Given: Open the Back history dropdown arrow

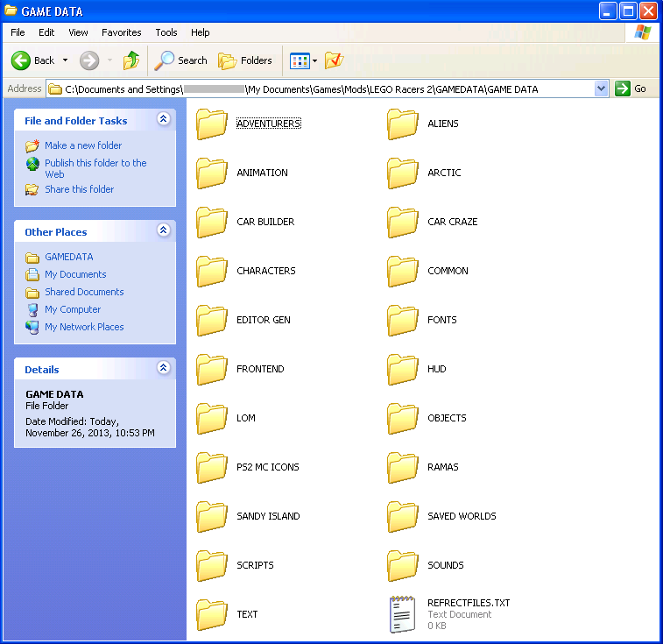Looking at the screenshot, I should pyautogui.click(x=65, y=60).
